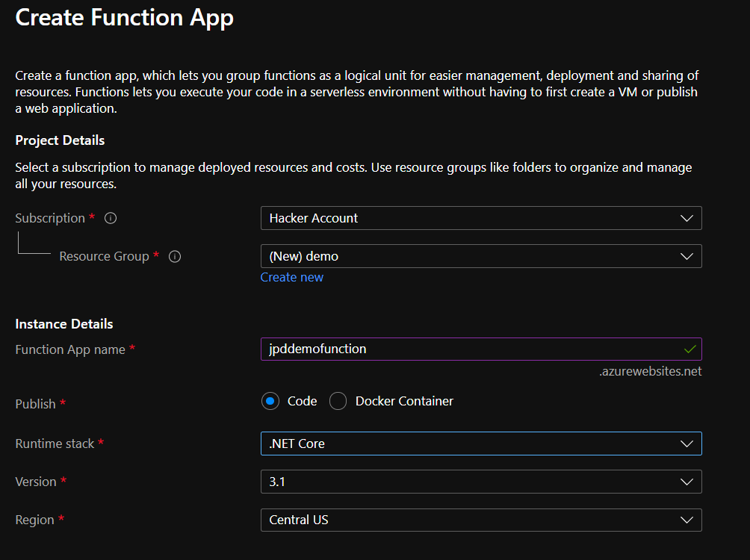The width and height of the screenshot is (750, 560).
Task: Click the Runtime stack field label
Action: pyautogui.click(x=55, y=444)
